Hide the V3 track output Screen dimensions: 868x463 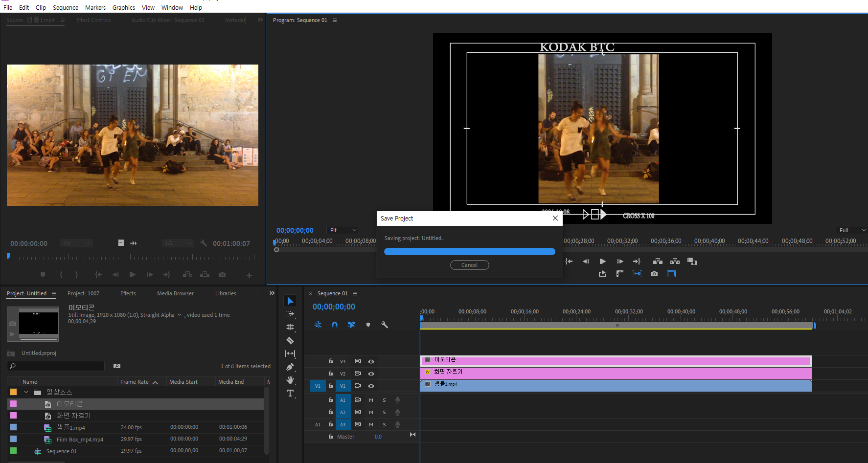tap(371, 361)
